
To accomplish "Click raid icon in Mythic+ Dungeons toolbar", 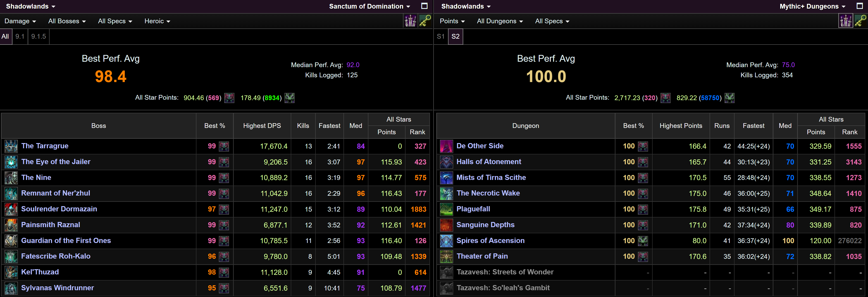I will click(846, 21).
